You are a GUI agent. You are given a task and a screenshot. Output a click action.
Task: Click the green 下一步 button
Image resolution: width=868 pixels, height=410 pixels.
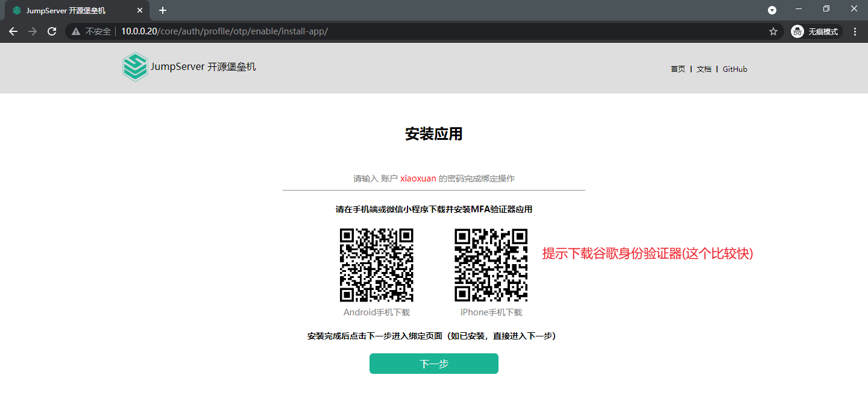pyautogui.click(x=434, y=364)
